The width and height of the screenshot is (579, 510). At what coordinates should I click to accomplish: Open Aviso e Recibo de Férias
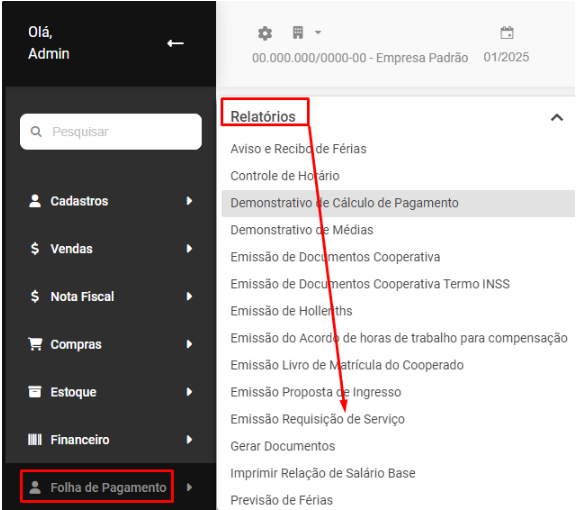pos(298,149)
